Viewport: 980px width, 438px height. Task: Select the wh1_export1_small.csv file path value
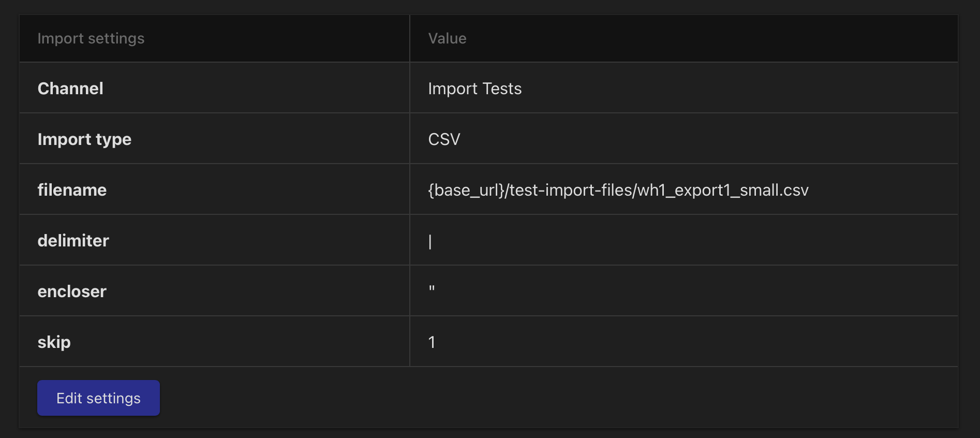pos(618,190)
